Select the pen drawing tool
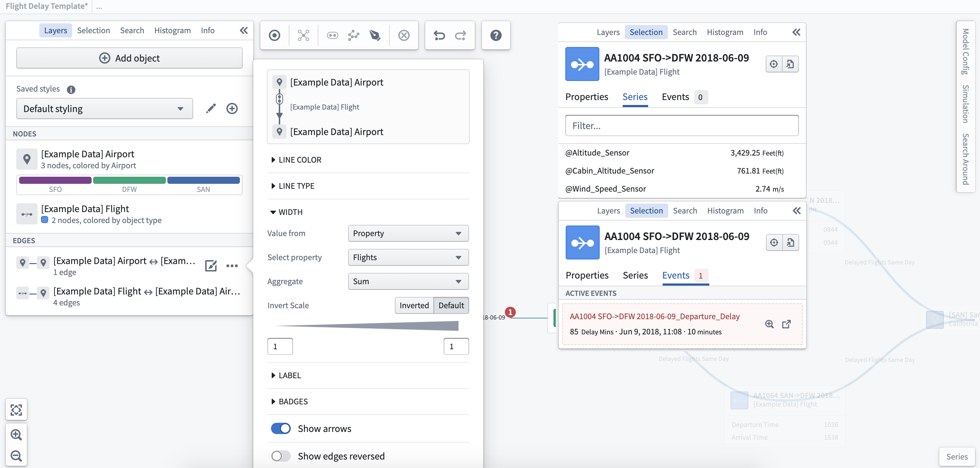The width and height of the screenshot is (980, 468). point(375,35)
